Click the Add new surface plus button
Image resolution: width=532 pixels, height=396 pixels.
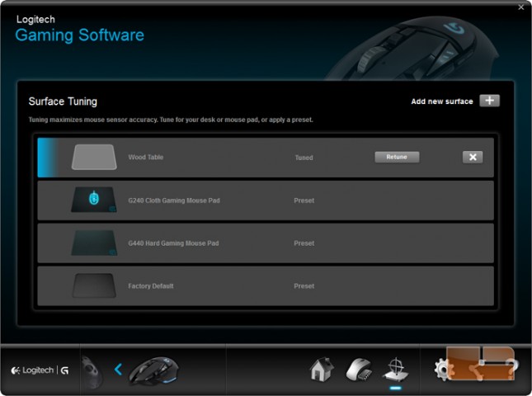click(489, 101)
